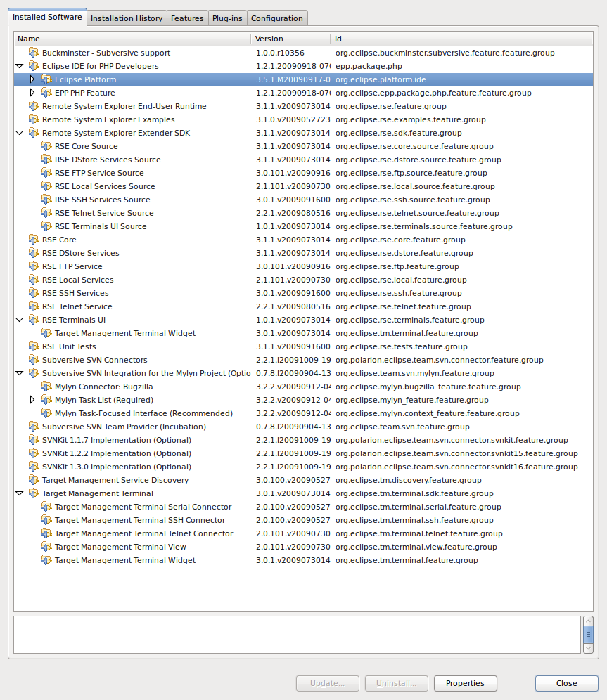607x700 pixels.
Task: Click the RSE Terminals UI Source icon
Action: pyautogui.click(x=46, y=226)
